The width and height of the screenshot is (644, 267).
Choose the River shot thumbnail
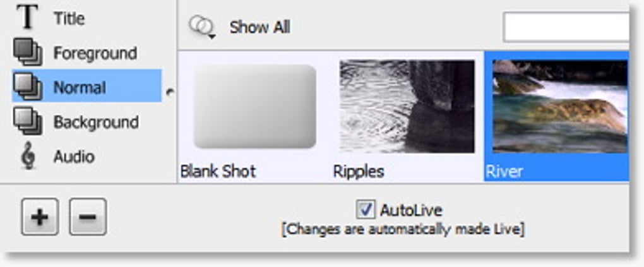(560, 107)
